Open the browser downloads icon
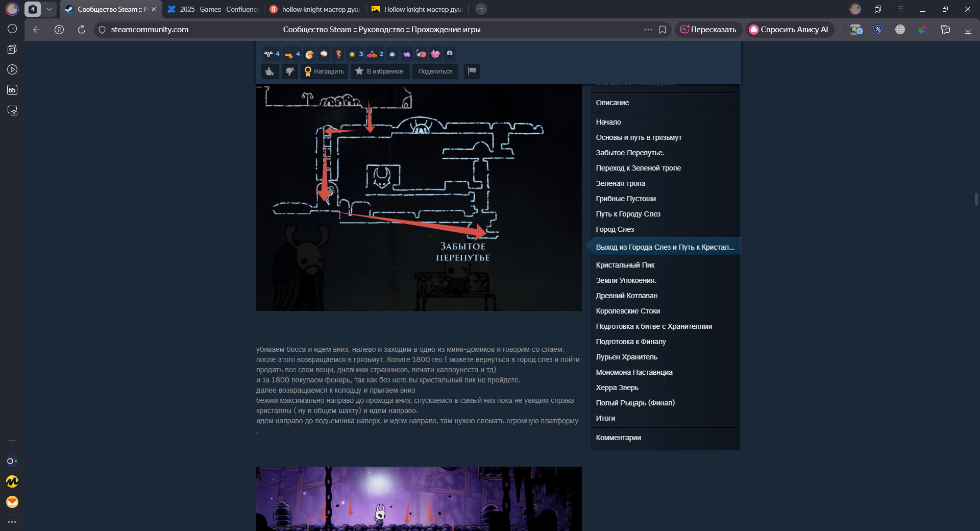 968,30
